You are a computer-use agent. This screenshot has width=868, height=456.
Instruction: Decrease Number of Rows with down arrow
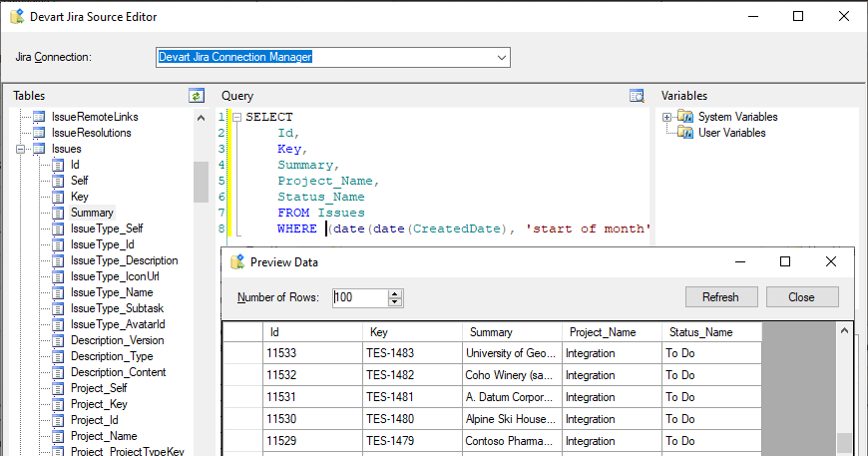[x=395, y=302]
